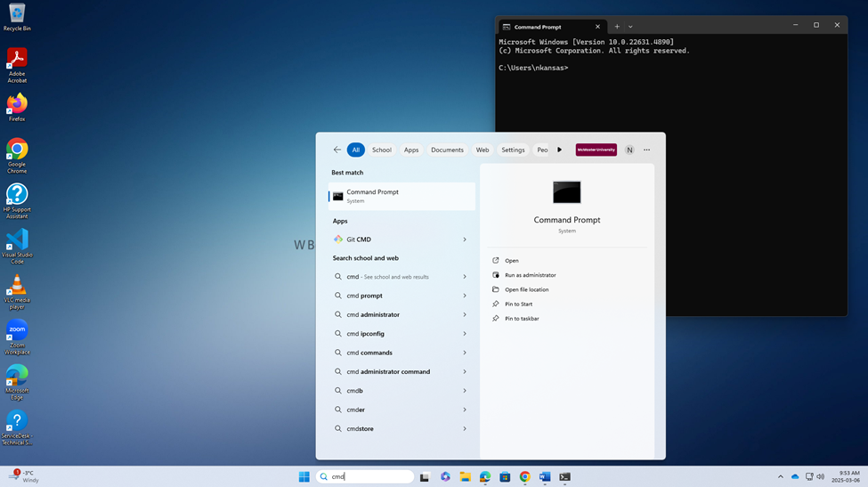Click the back arrow in search panel
Screen dimensions: 868x487
tap(337, 150)
